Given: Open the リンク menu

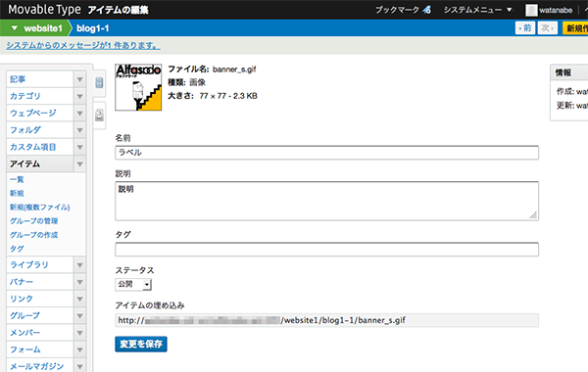Looking at the screenshot, I should (x=40, y=299).
